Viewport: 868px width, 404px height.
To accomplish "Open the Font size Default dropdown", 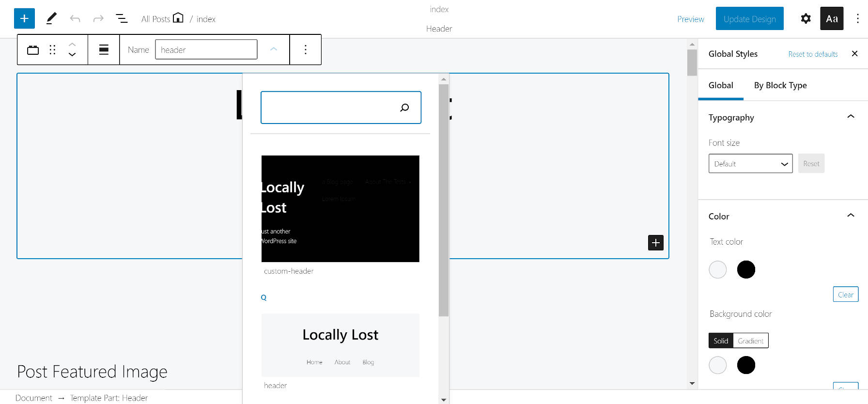I will click(750, 164).
